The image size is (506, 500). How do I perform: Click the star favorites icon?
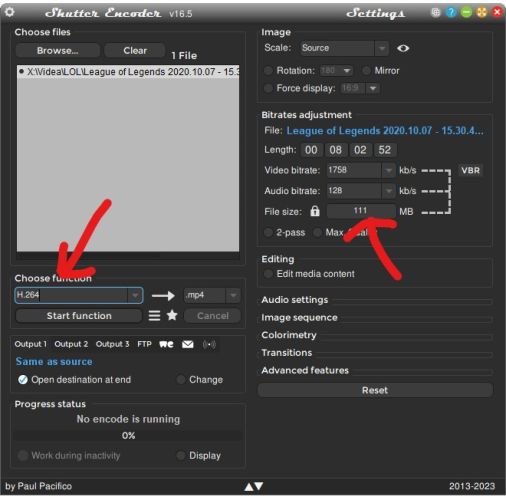click(172, 315)
